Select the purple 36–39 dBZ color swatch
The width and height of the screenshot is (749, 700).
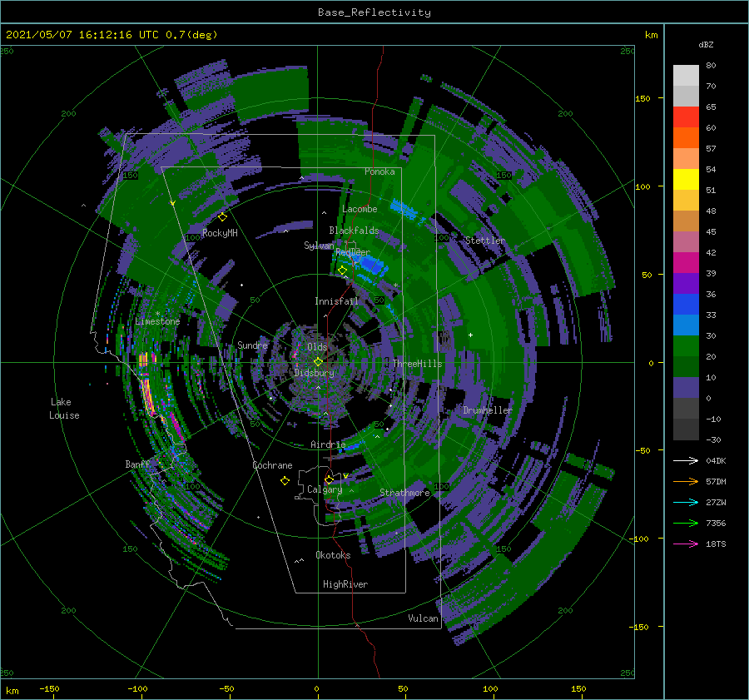[686, 284]
